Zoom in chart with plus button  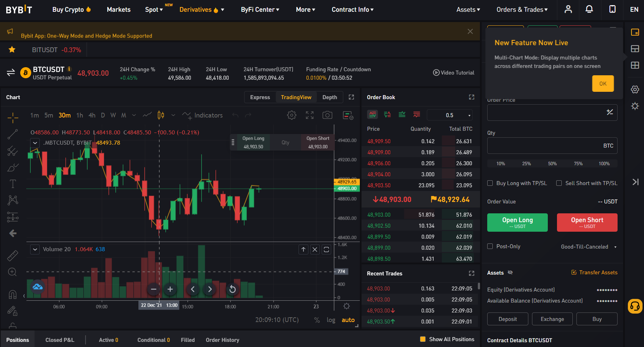[x=170, y=289]
